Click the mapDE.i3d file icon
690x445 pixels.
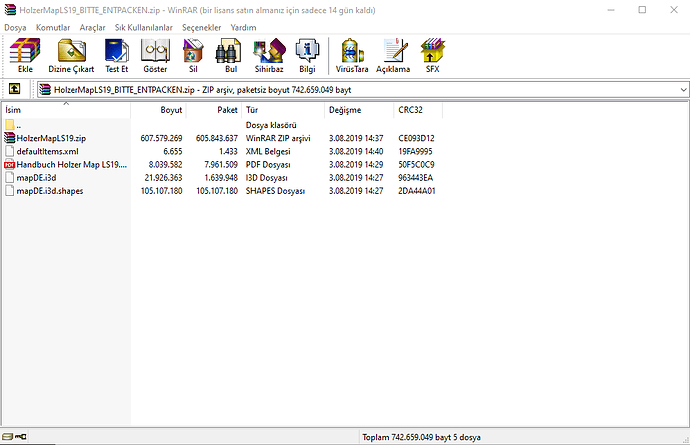(10, 177)
